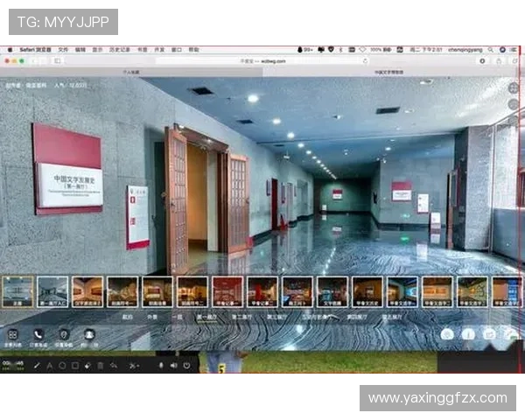Click the person profile icon in bottom-left panel
Screen dimensions: 525x420
[88, 334]
